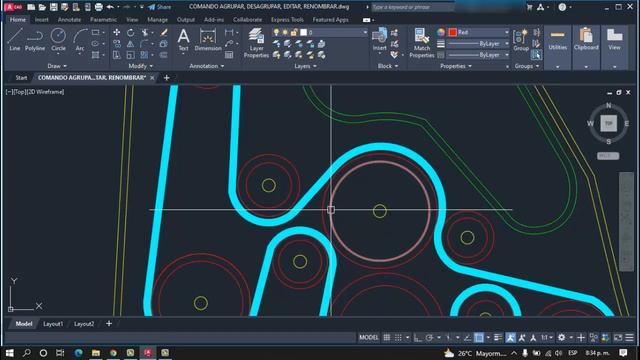Expand the Layers panel
The width and height of the screenshot is (640, 360).
pos(305,66)
